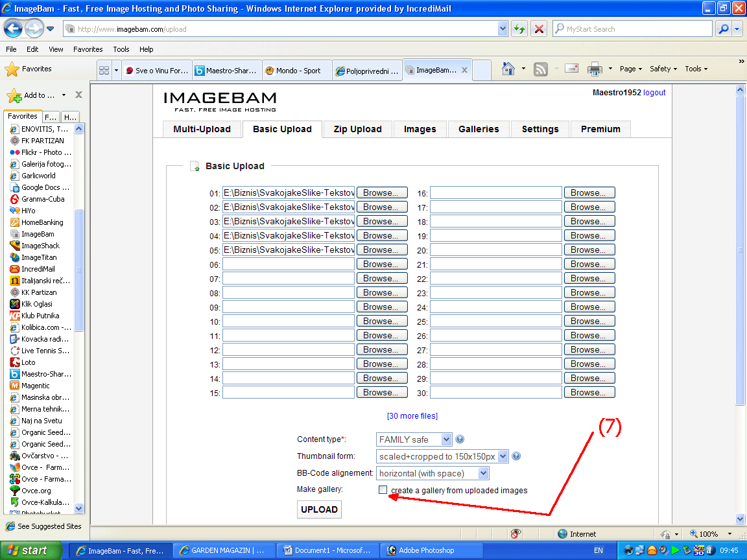747x560 pixels.
Task: Open the zoom level 100% dropdown
Action: pyautogui.click(x=730, y=534)
